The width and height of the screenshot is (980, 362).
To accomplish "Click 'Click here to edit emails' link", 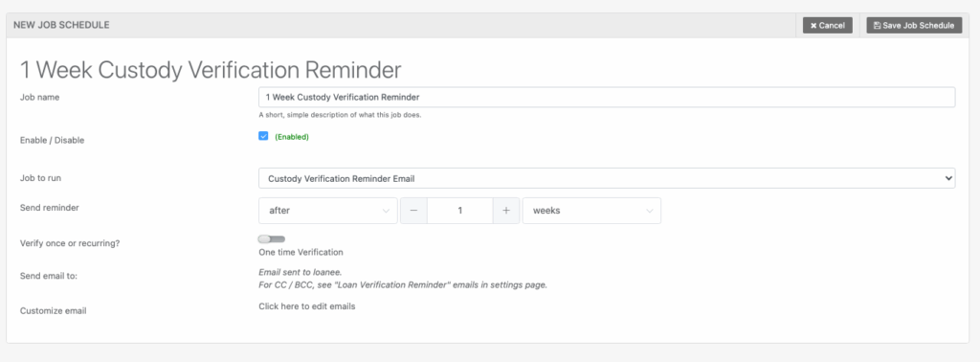I will point(307,306).
